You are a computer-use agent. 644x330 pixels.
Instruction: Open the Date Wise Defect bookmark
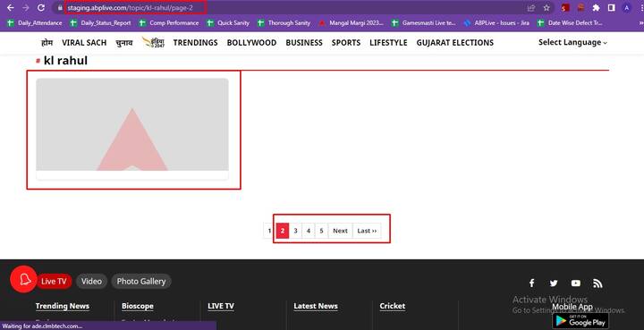pos(570,23)
